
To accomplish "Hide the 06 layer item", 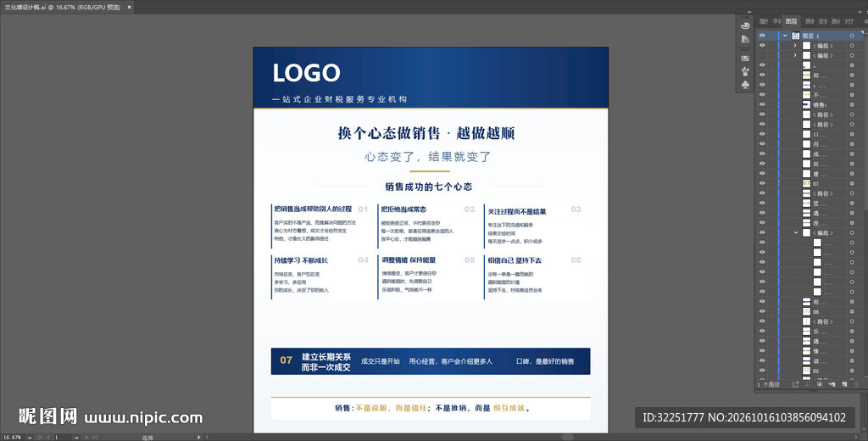I will pyautogui.click(x=762, y=312).
